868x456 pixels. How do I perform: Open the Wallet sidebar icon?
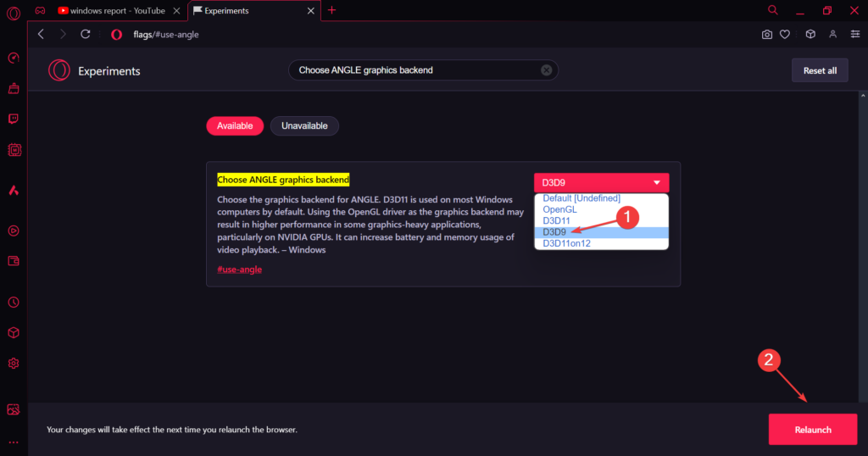coord(14,261)
